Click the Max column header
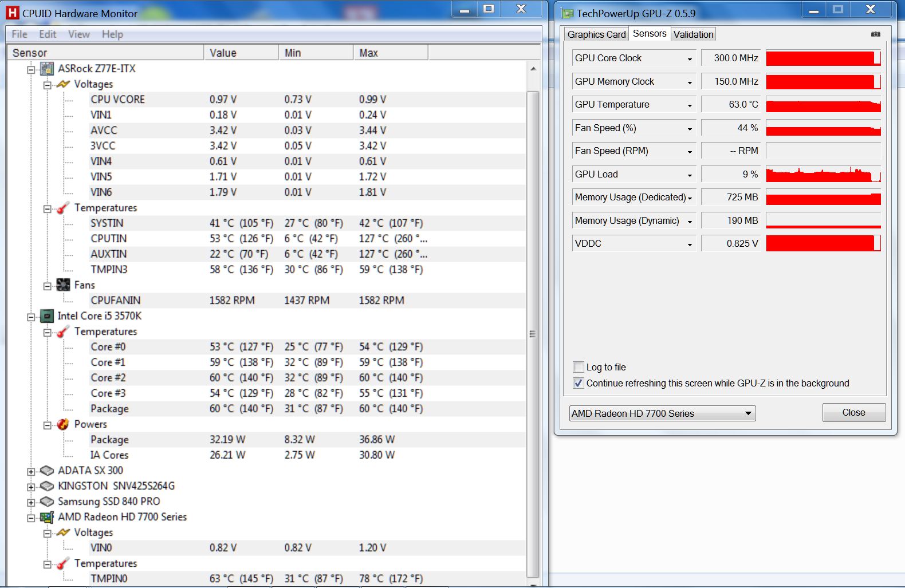 point(391,53)
